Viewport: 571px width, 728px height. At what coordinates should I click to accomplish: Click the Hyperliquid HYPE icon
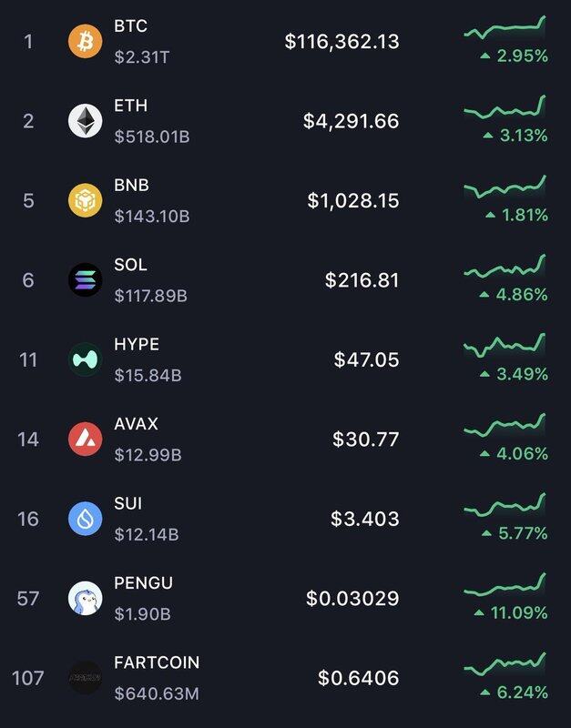tap(86, 359)
